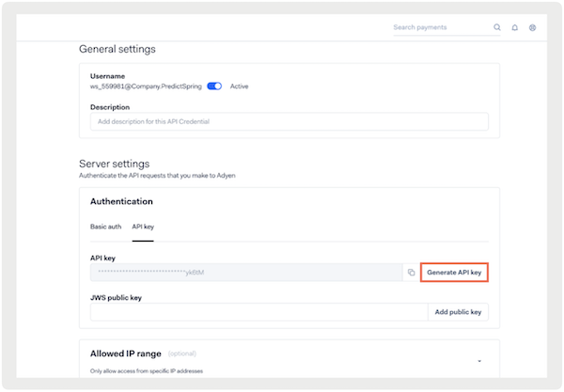Click the 'Authenticate the API requests' subtitle
The image size is (564, 392).
[157, 176]
